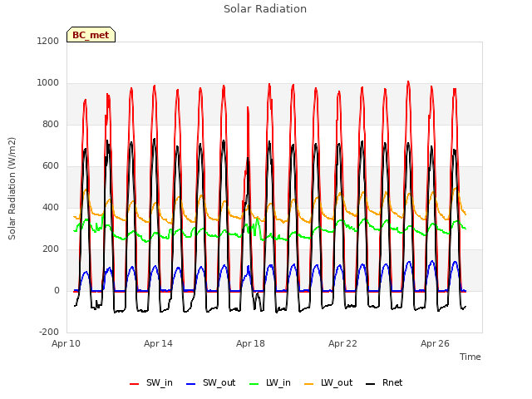
Task: Click the 200 y-axis tick label
Action: (x=51, y=249)
